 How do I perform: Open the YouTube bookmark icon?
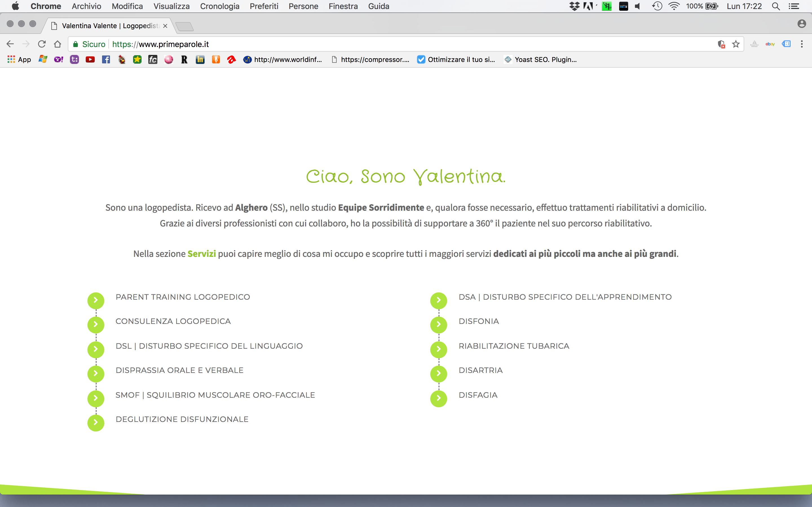pos(90,60)
